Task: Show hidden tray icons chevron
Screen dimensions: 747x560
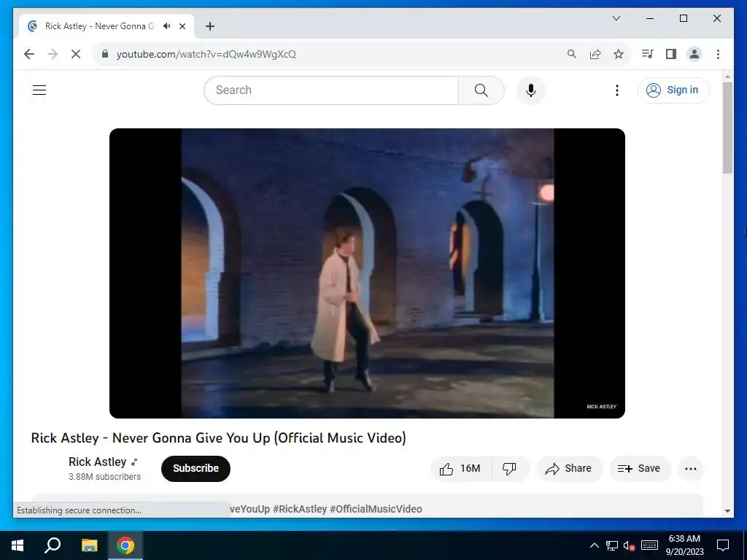Action: click(x=594, y=545)
